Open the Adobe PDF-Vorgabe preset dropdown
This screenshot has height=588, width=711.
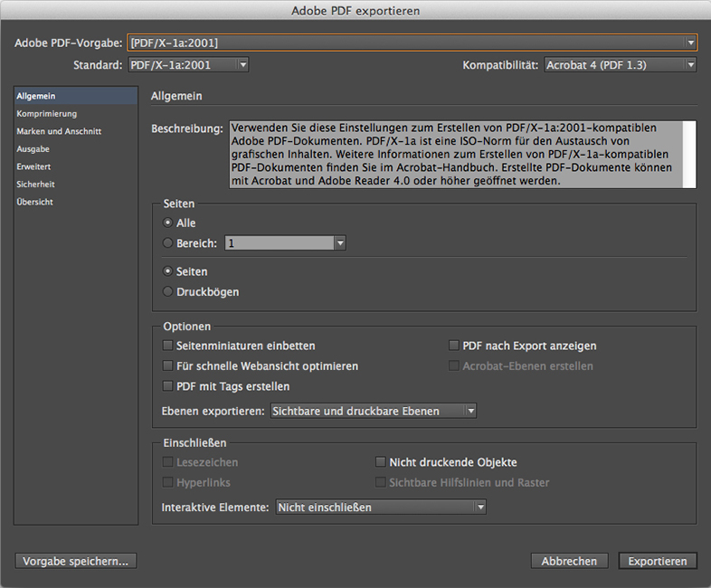tap(412, 43)
